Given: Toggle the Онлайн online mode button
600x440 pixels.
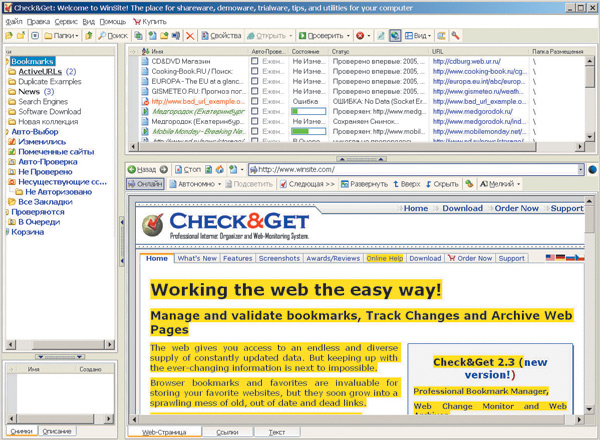Looking at the screenshot, I should point(145,184).
